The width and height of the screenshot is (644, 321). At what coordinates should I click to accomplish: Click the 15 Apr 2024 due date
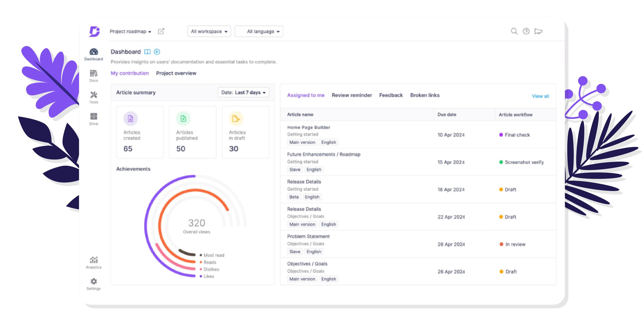point(451,163)
